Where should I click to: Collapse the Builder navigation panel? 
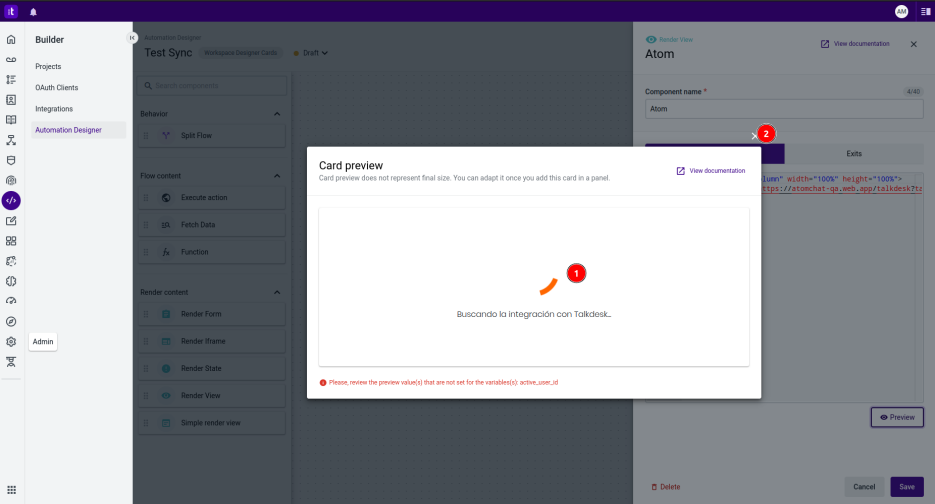132,38
